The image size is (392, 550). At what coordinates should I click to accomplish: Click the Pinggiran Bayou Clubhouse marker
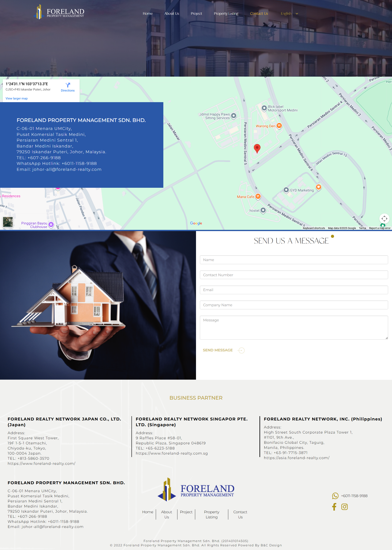pyautogui.click(x=51, y=225)
